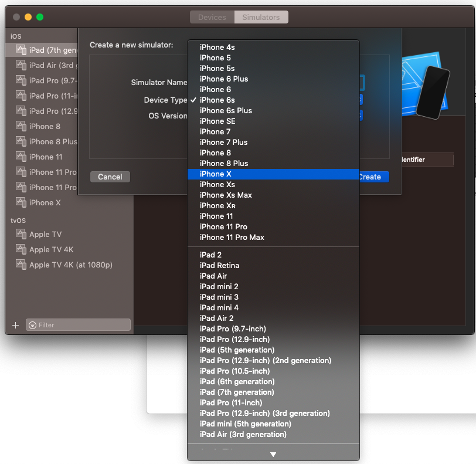Select iPhone 11 in the iOS device list
Viewport: 476px width, 464px height.
point(42,157)
